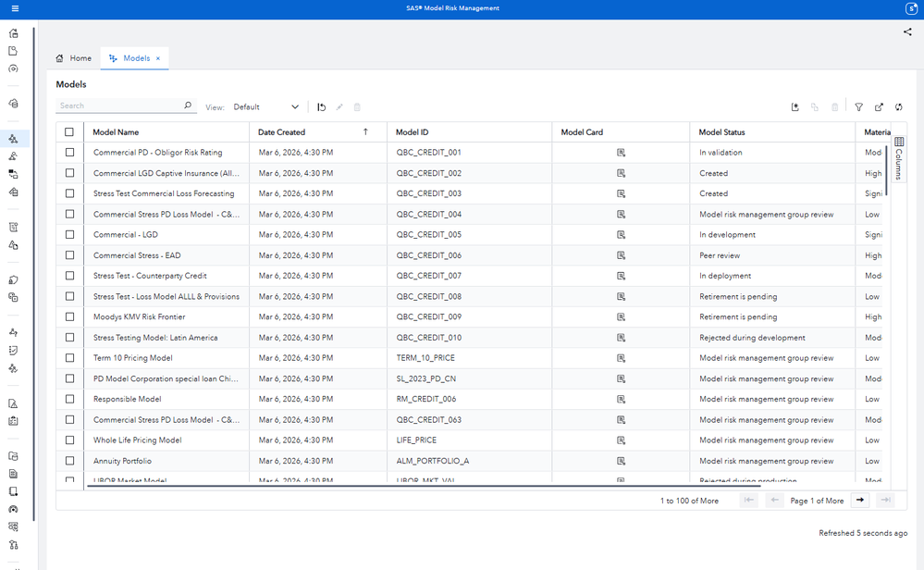Close the Models tab
924x570 pixels.
pos(158,58)
